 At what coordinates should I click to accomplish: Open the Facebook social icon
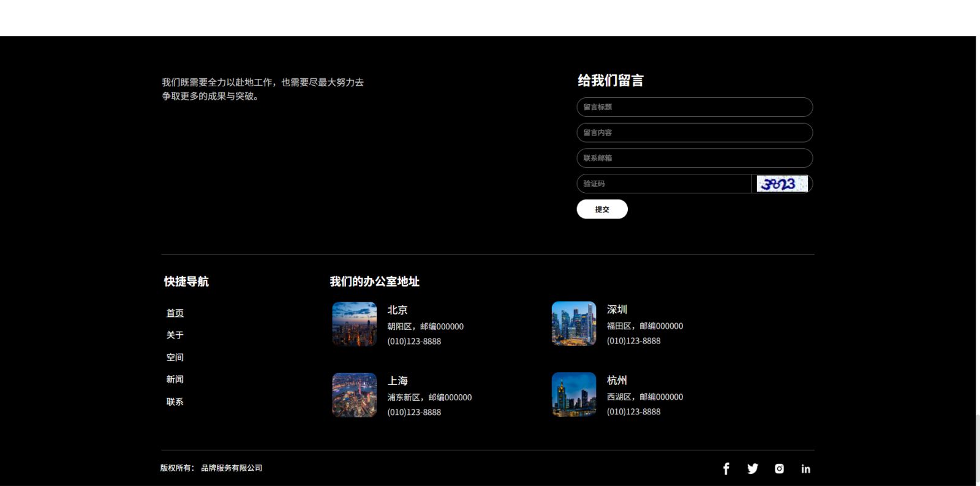point(726,469)
